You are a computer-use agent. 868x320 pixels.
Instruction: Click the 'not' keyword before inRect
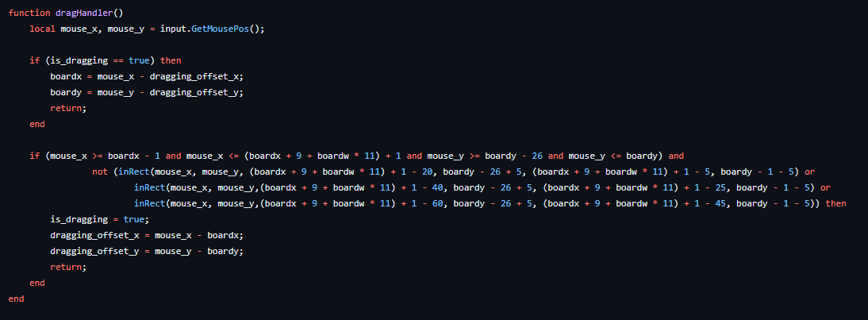coord(100,172)
